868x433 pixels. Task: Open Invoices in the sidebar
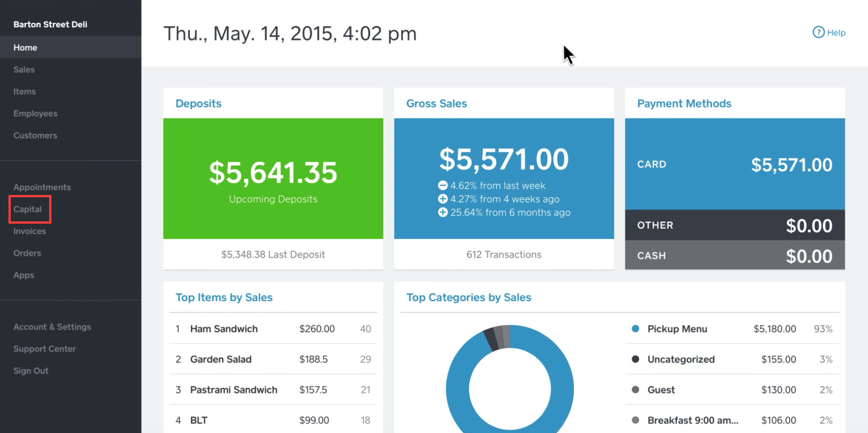[x=29, y=231]
